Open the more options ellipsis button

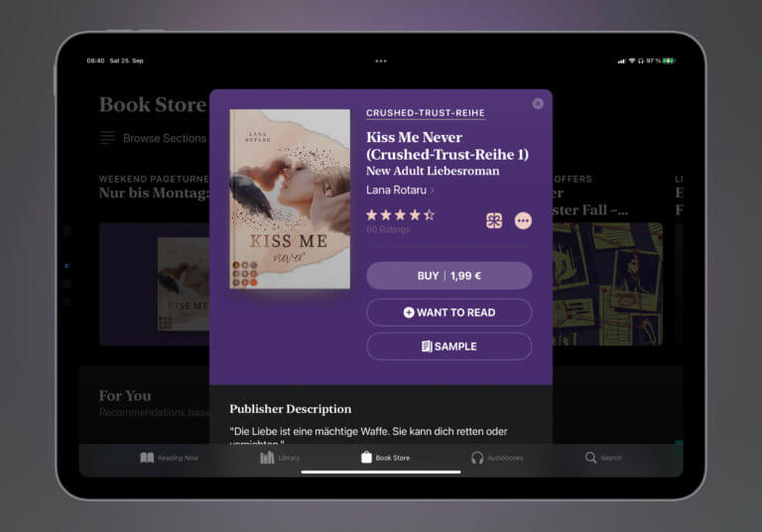point(523,220)
